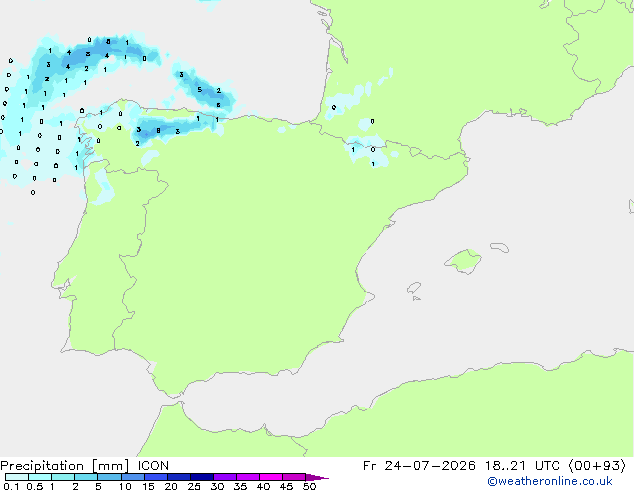Viewport: 634px width, 490px height.
Task: Click the 'ICON' model name label
Action: point(153,466)
